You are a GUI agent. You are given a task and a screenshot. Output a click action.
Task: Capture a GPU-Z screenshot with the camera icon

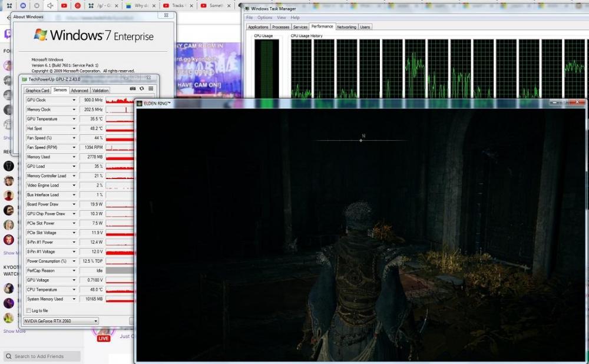(133, 88)
